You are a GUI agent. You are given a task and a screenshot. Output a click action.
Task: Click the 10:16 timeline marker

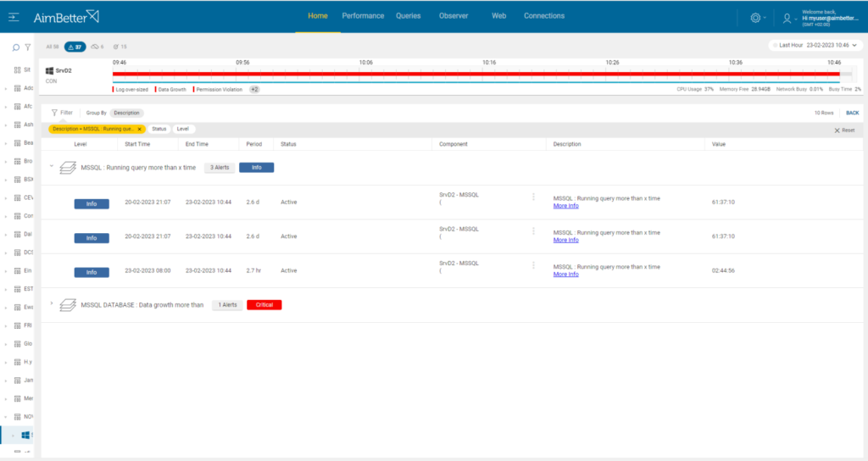(x=489, y=63)
